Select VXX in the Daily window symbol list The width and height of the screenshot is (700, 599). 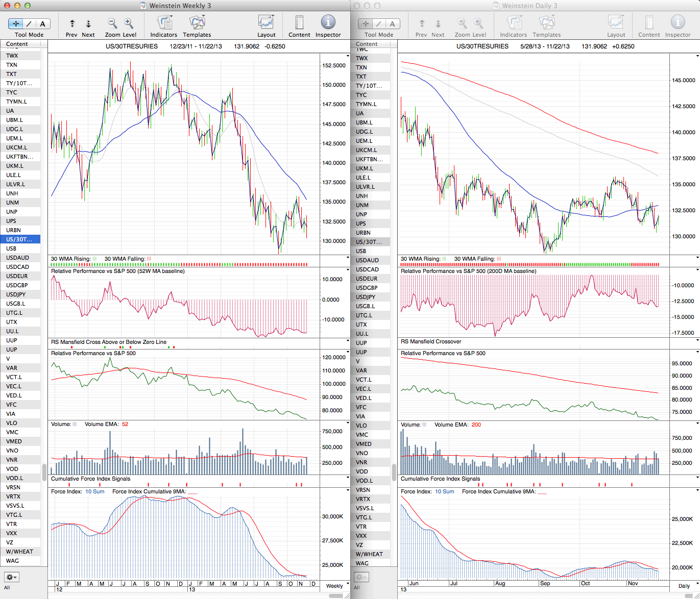361,536
